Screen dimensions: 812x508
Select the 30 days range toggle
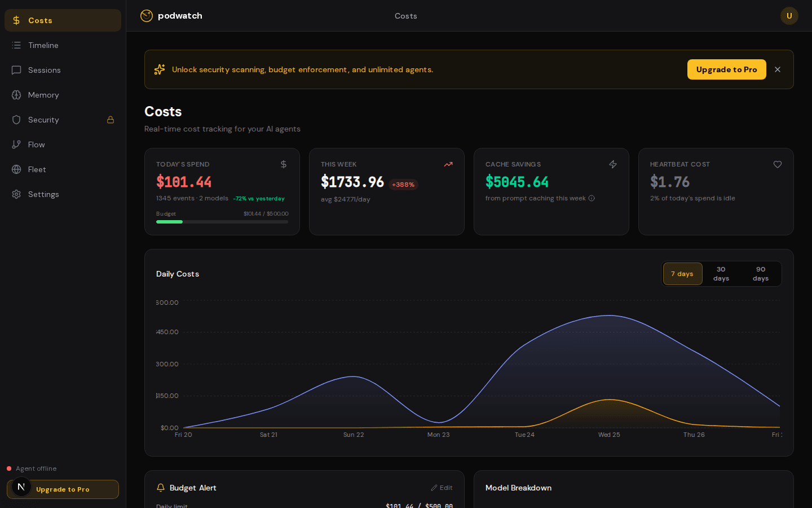pyautogui.click(x=721, y=274)
